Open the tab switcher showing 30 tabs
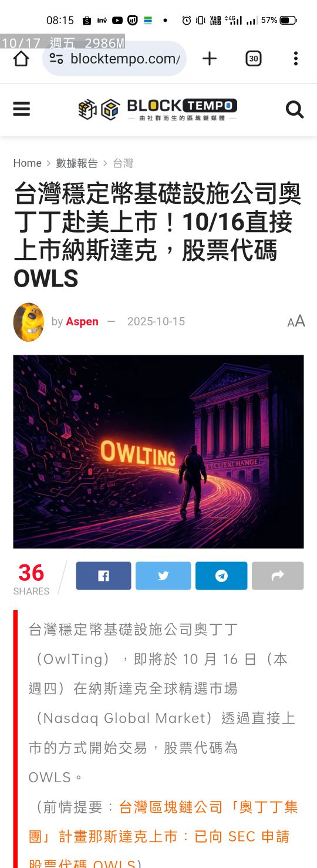This screenshot has width=317, height=868. coord(253,58)
